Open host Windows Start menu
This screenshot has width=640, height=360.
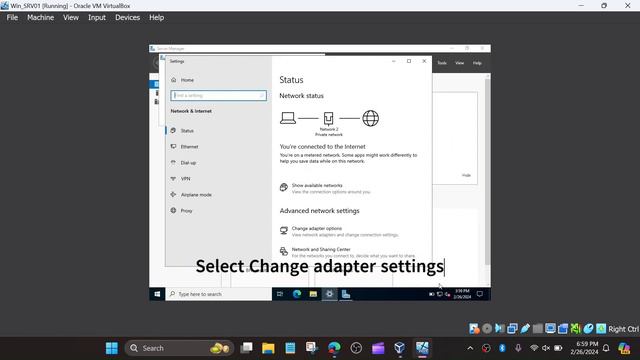click(x=111, y=348)
